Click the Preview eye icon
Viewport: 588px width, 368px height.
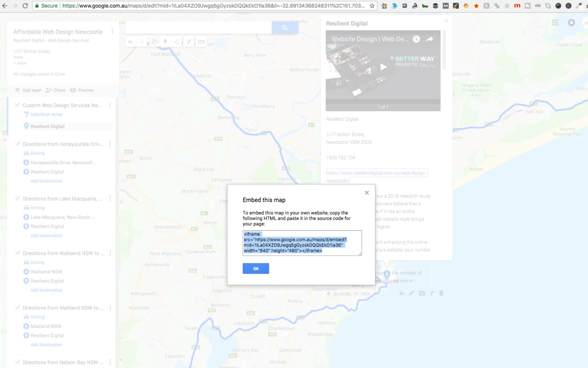(73, 90)
